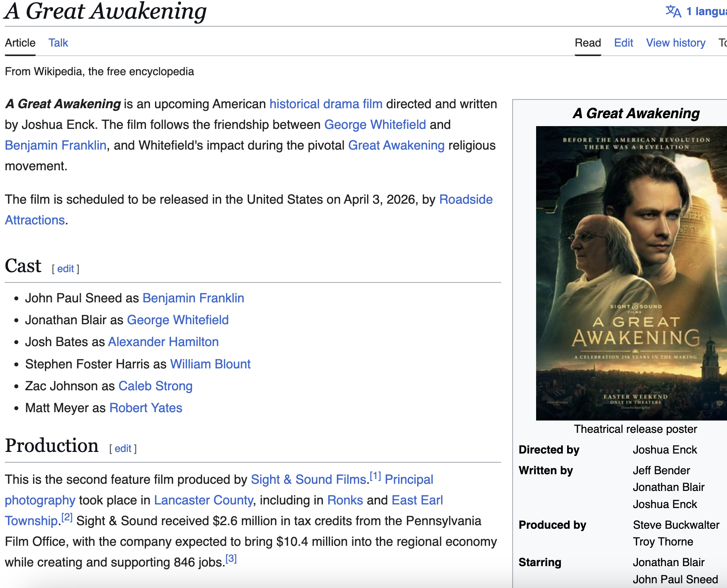Open the Caleb Strong link
The width and height of the screenshot is (727, 588).
155,386
